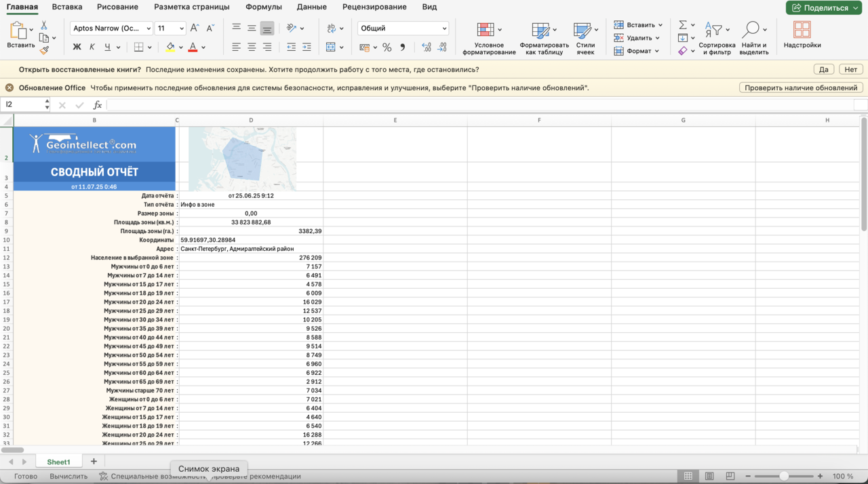Open the font size dropdown
The image size is (868, 484).
click(x=181, y=28)
